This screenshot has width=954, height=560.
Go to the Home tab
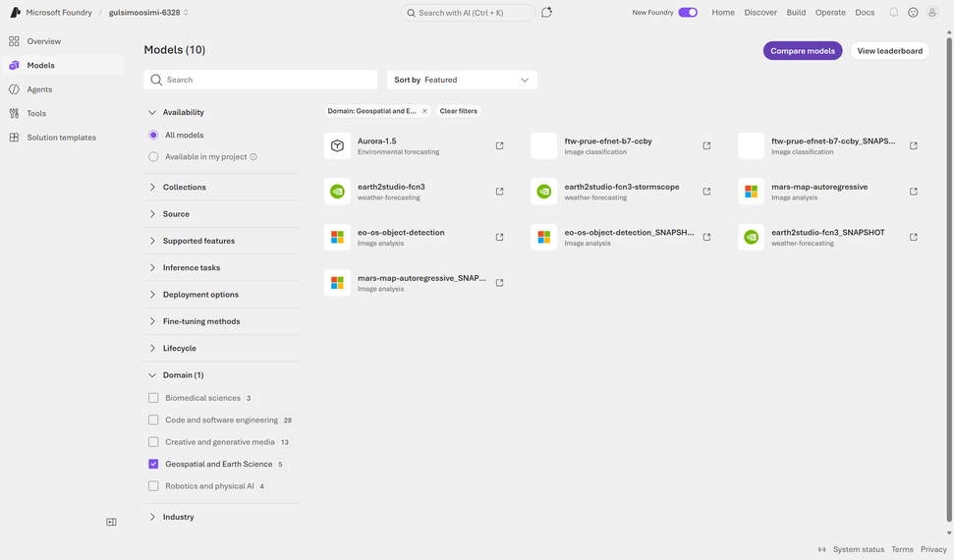(x=723, y=12)
